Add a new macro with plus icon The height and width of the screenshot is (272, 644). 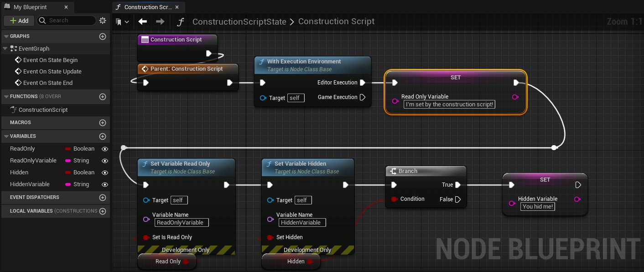tap(103, 123)
